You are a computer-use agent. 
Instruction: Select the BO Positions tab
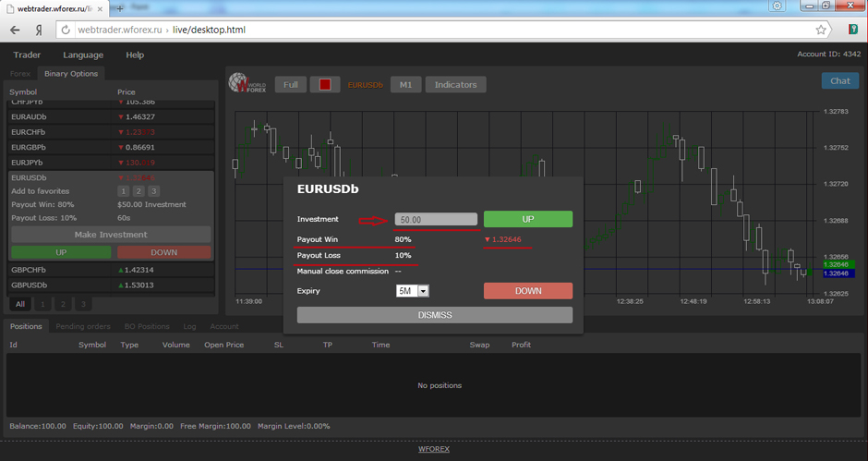pos(147,326)
